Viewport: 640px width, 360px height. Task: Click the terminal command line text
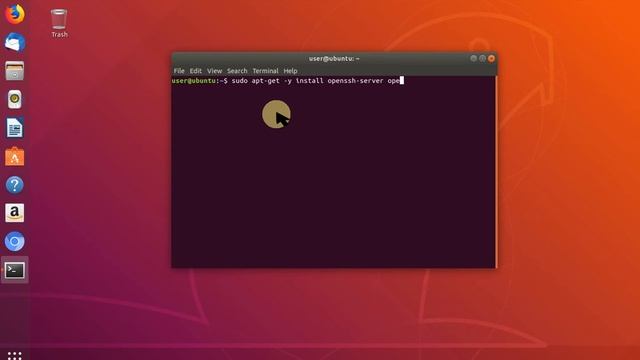pyautogui.click(x=316, y=81)
